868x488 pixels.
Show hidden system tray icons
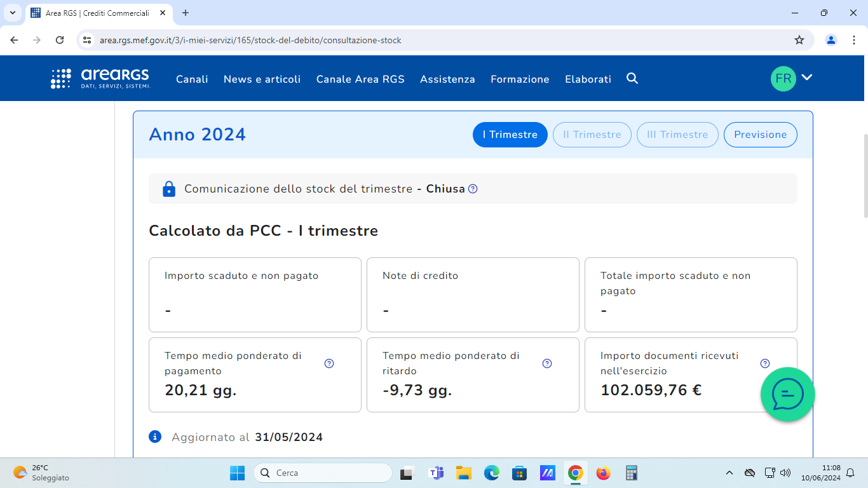coord(729,473)
